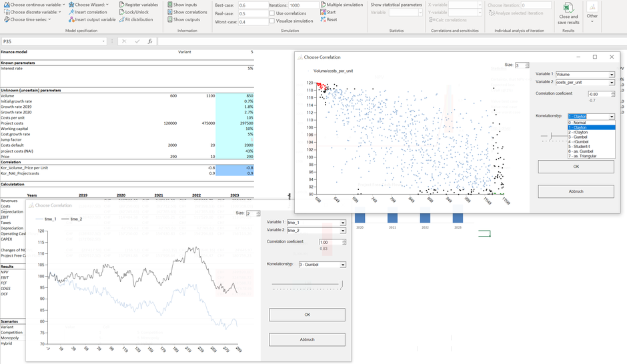Click the Project costs value 297500 cell
This screenshot has height=364, width=627.
tap(235, 123)
